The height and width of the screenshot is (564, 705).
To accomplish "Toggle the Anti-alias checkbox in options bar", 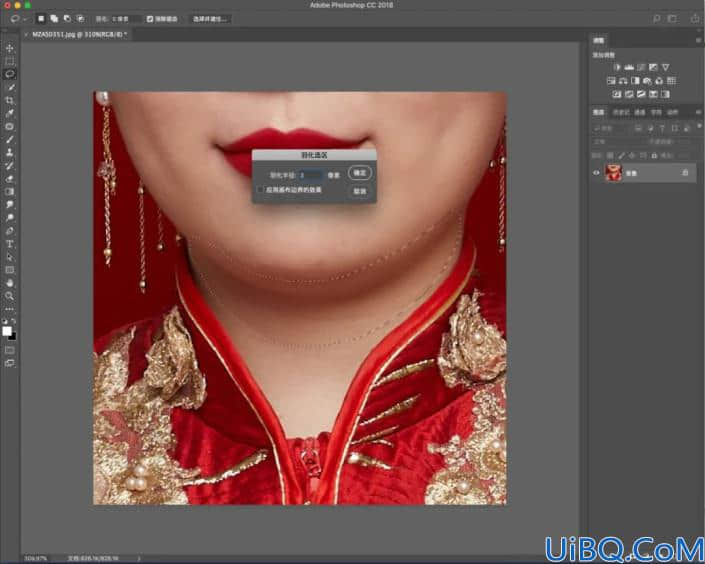I will click(150, 19).
